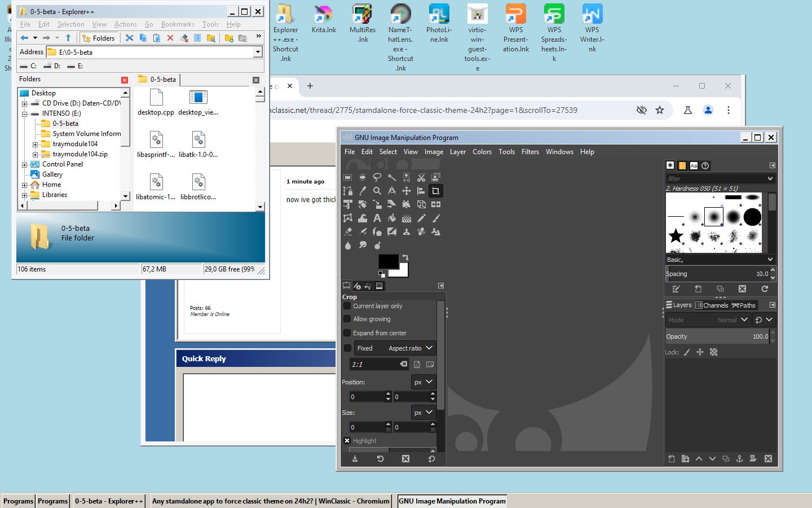Select the Fuzzy Select tool in GIMP
This screenshot has height=508, width=812.
pyautogui.click(x=392, y=177)
